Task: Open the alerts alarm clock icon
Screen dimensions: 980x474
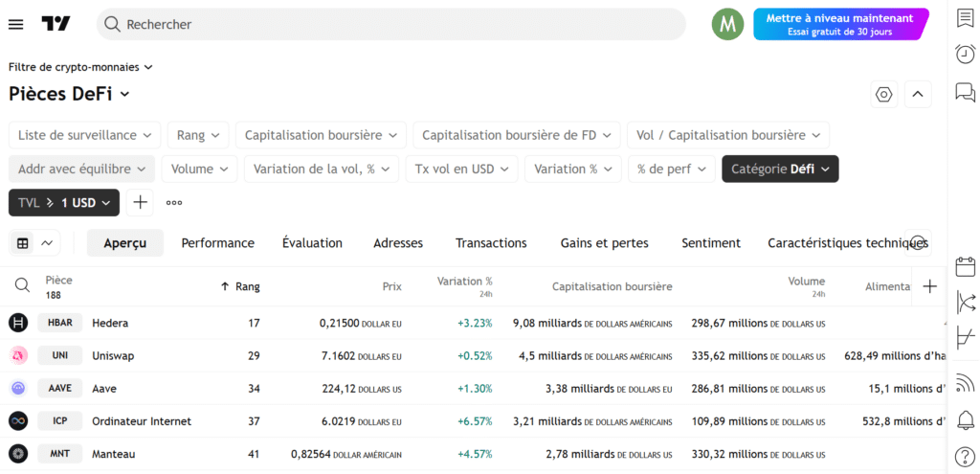Action: [966, 54]
